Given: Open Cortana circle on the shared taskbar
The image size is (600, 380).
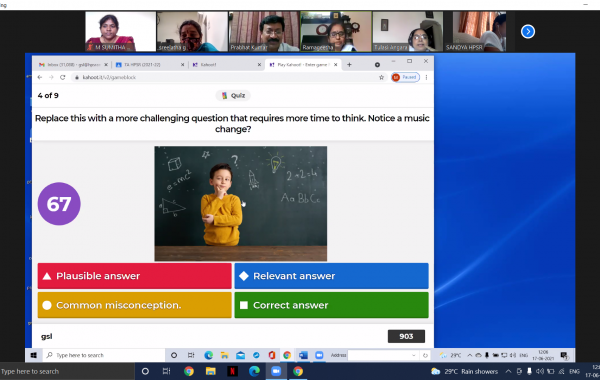Looking at the screenshot, I should click(174, 355).
